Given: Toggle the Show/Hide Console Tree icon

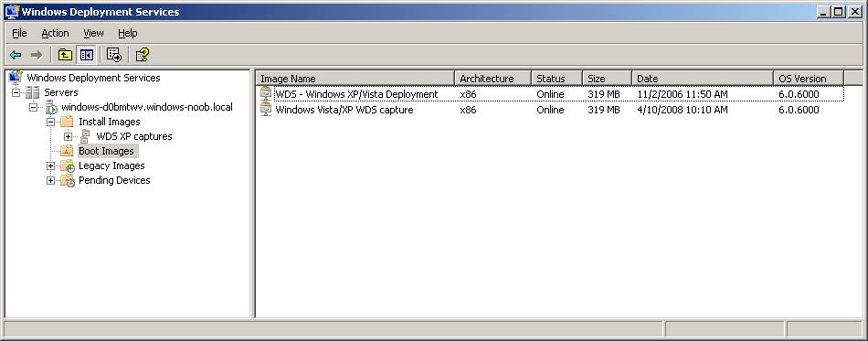Looking at the screenshot, I should click(86, 55).
